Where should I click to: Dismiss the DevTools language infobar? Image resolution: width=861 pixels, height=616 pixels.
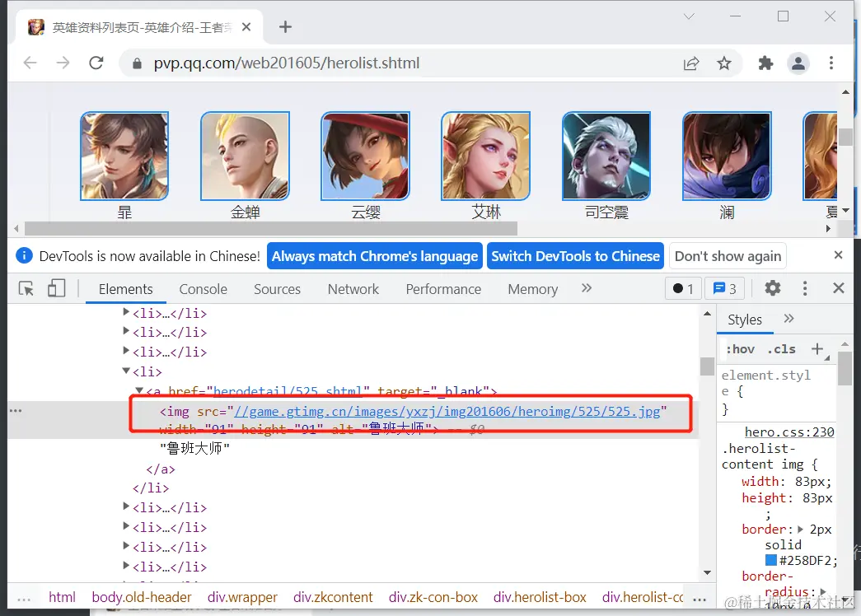(838, 255)
